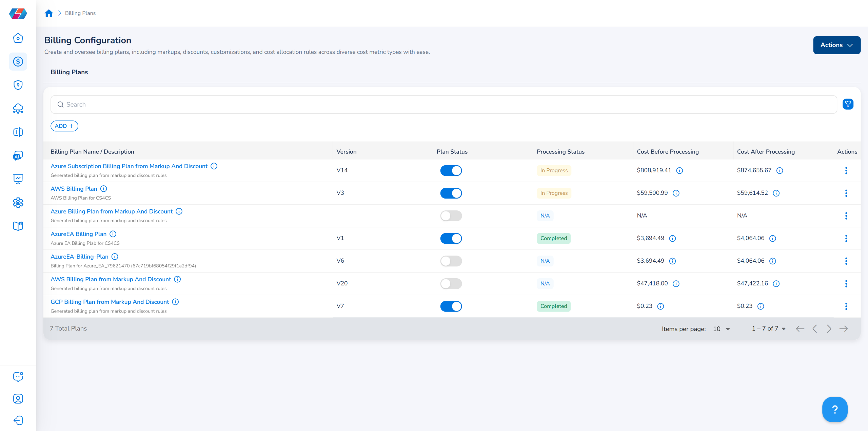Open the security shield sidebar icon
The width and height of the screenshot is (868, 431).
pos(18,85)
